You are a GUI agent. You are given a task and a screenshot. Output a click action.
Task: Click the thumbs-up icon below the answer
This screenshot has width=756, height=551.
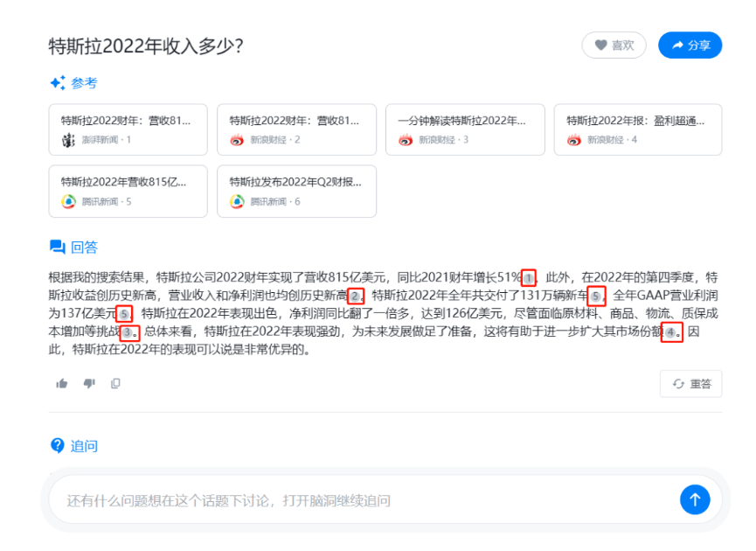62,383
